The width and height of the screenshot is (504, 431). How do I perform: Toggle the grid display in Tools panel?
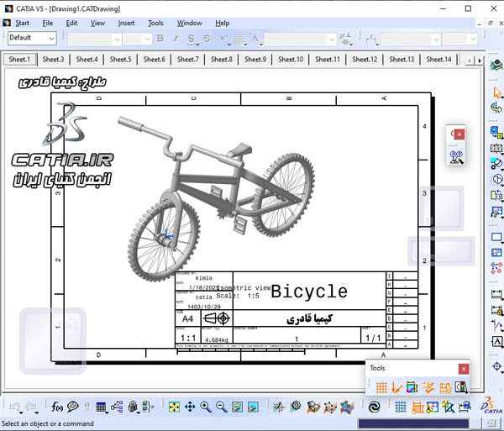[381, 387]
